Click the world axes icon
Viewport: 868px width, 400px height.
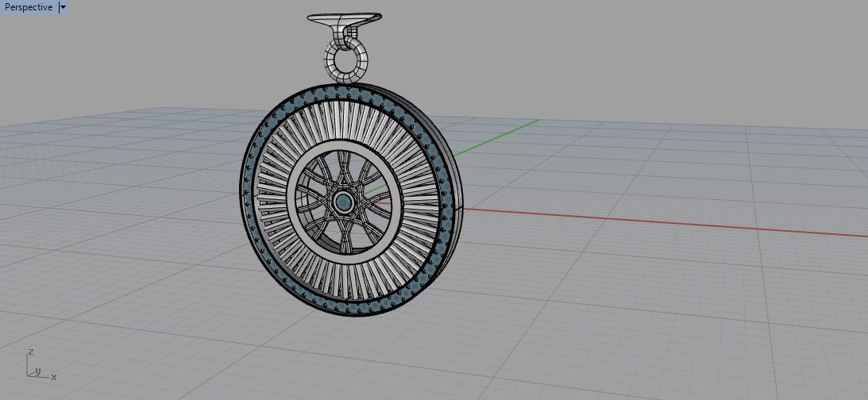[40, 365]
